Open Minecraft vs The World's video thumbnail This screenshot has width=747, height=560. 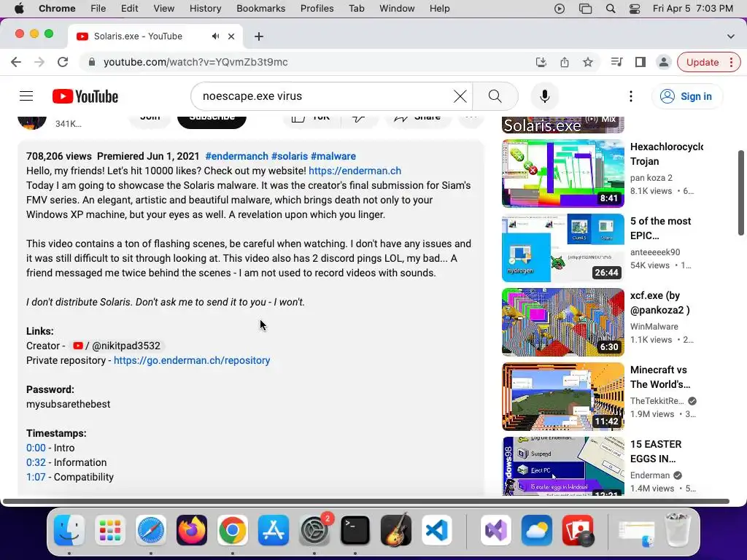click(563, 396)
